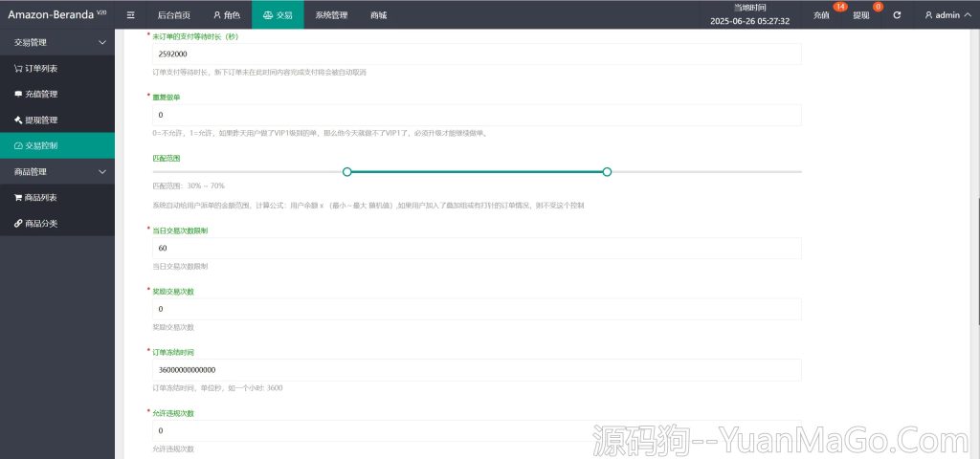Viewport: 980px width, 459px height.
Task: Click the icon beside 充值管理
Action: 18,95
